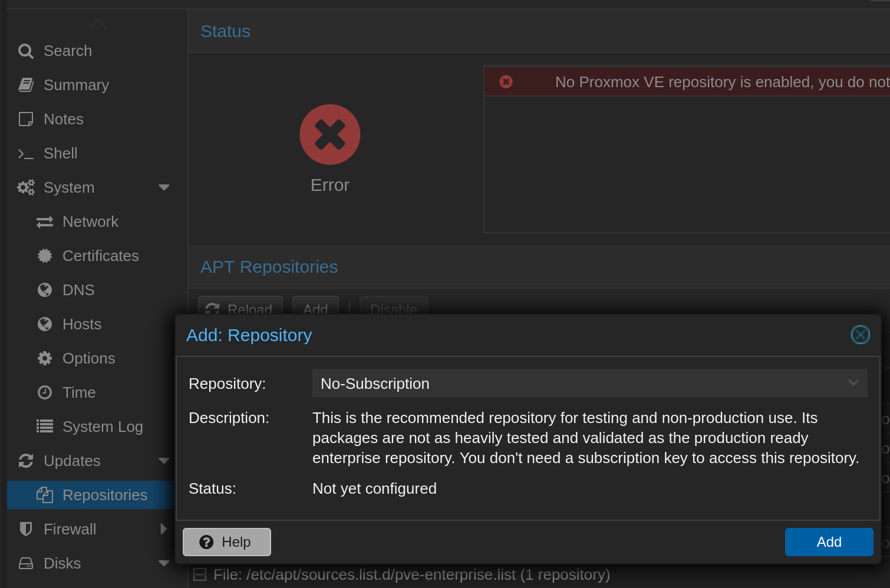Screen dimensions: 890x588
Task: Click the 'Add: Repository' dialog title
Action: tap(249, 335)
